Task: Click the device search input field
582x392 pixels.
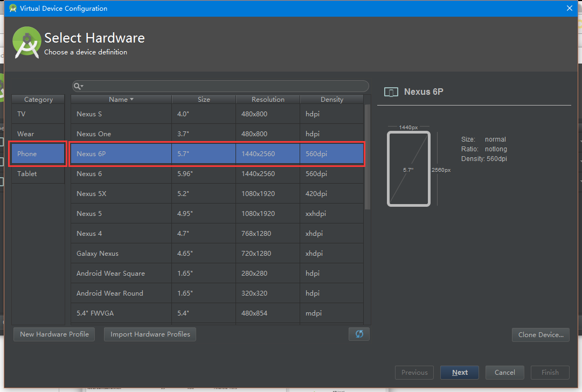Action: 224,86
